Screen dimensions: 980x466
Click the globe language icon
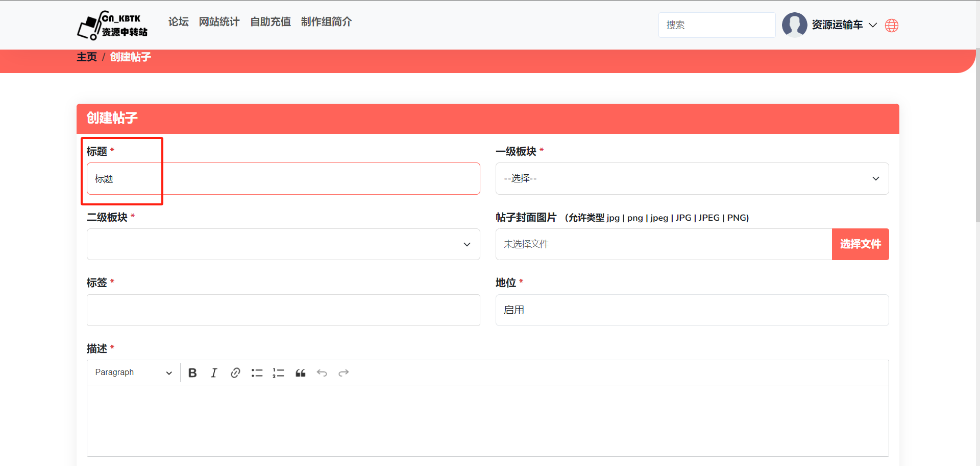[x=891, y=26]
